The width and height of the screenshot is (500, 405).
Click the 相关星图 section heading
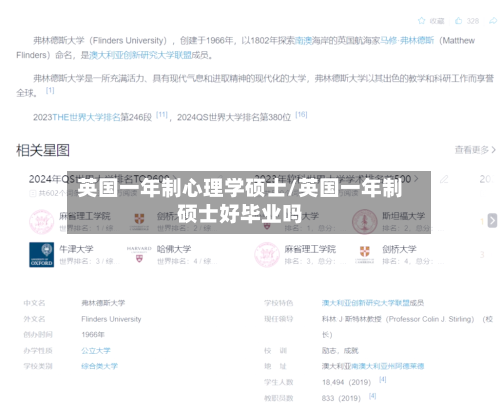pyautogui.click(x=43, y=150)
